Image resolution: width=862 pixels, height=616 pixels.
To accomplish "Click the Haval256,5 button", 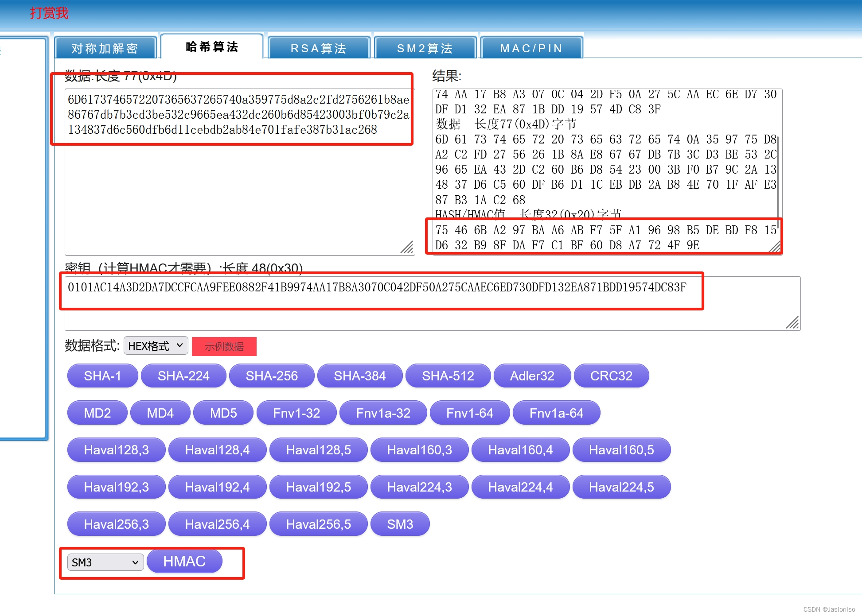I will [318, 524].
